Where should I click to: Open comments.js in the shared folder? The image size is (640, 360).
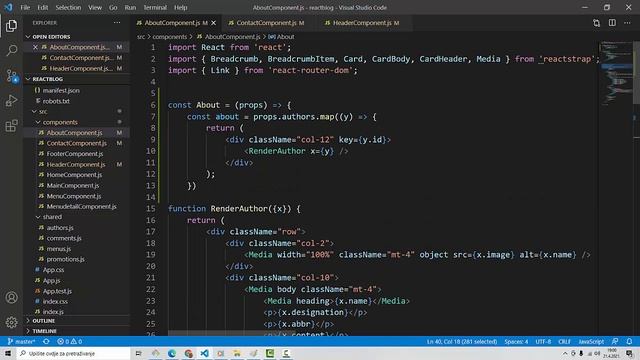64,238
